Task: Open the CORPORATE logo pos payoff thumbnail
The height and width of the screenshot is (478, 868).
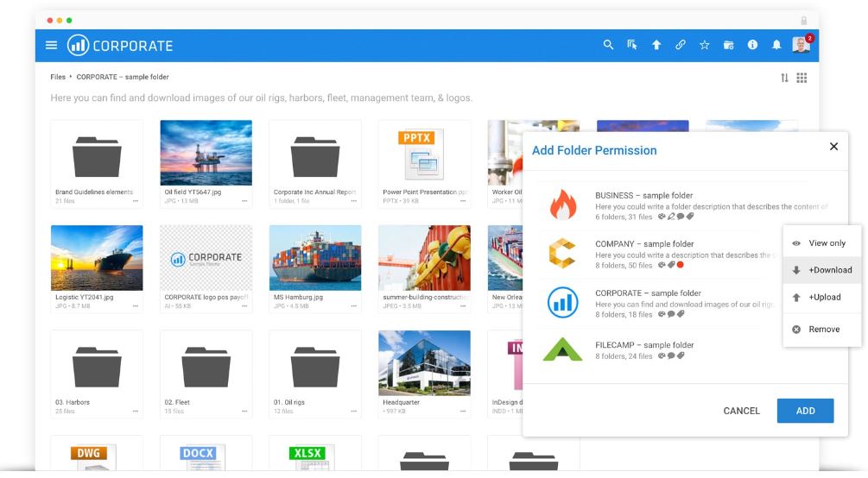Action: pos(206,258)
